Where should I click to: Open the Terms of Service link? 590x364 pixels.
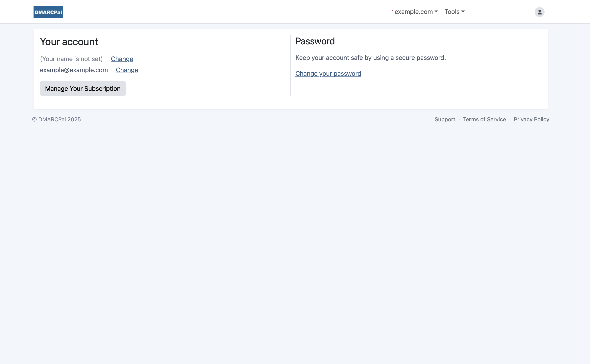click(x=484, y=119)
